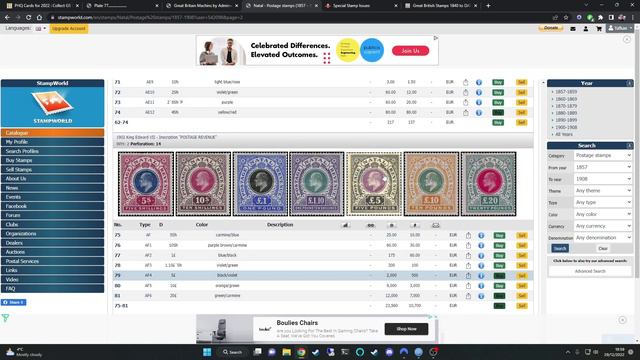Open the messages envelope icon
This screenshot has height=360, width=640.
(573, 29)
